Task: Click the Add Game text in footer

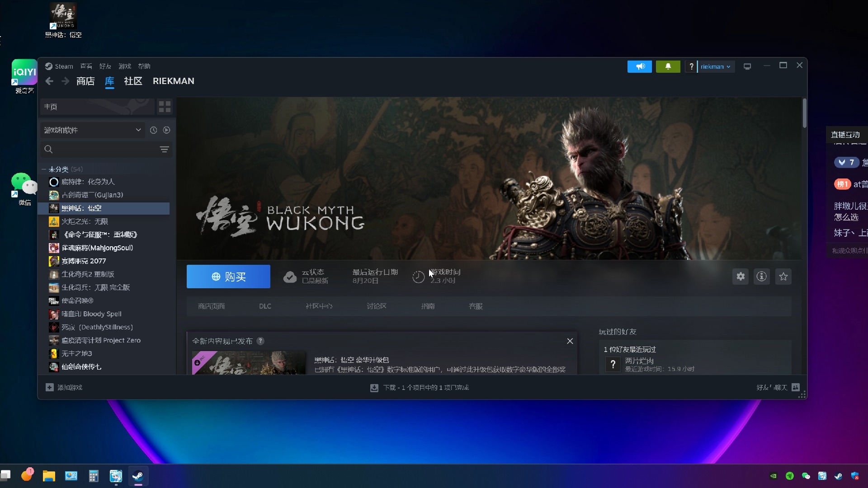Action: [x=70, y=387]
